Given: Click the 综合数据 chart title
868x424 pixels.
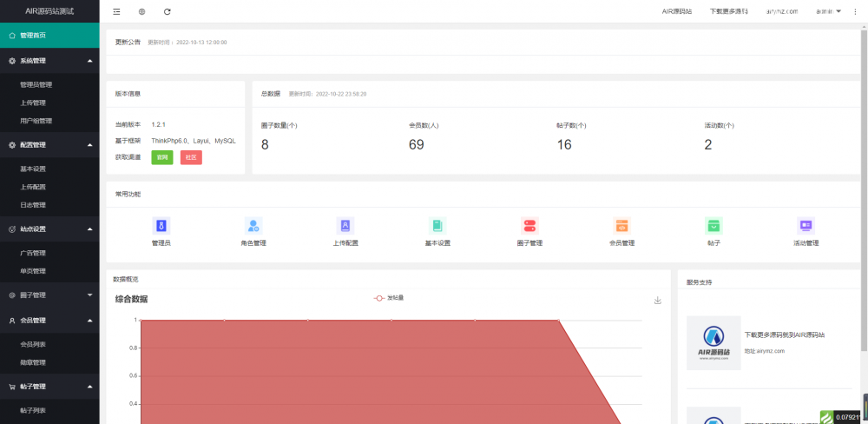Looking at the screenshot, I should [131, 299].
